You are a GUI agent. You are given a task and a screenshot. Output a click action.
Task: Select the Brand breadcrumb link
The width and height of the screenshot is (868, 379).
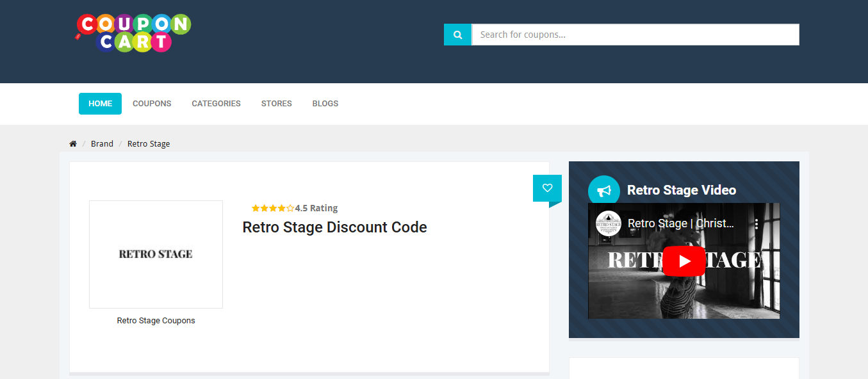pyautogui.click(x=102, y=144)
